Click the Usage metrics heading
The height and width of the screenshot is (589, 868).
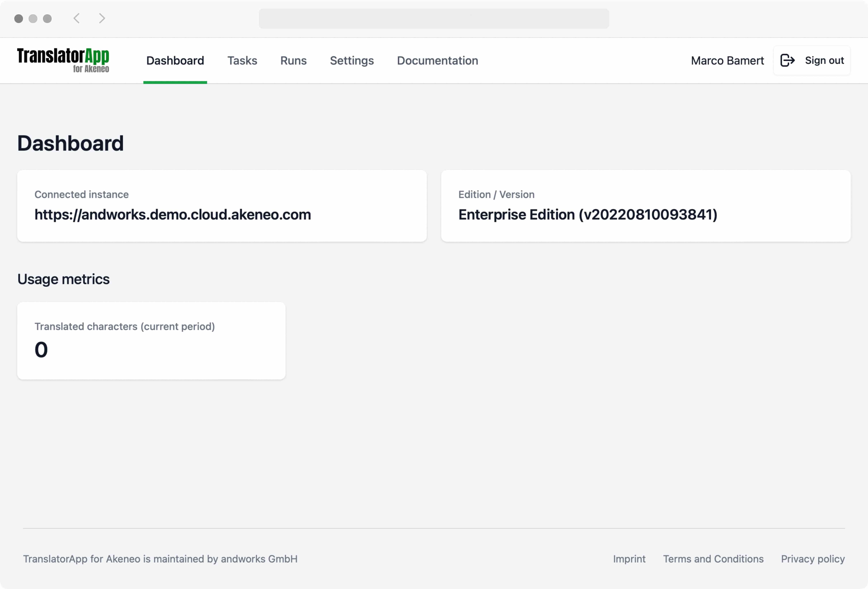point(63,279)
